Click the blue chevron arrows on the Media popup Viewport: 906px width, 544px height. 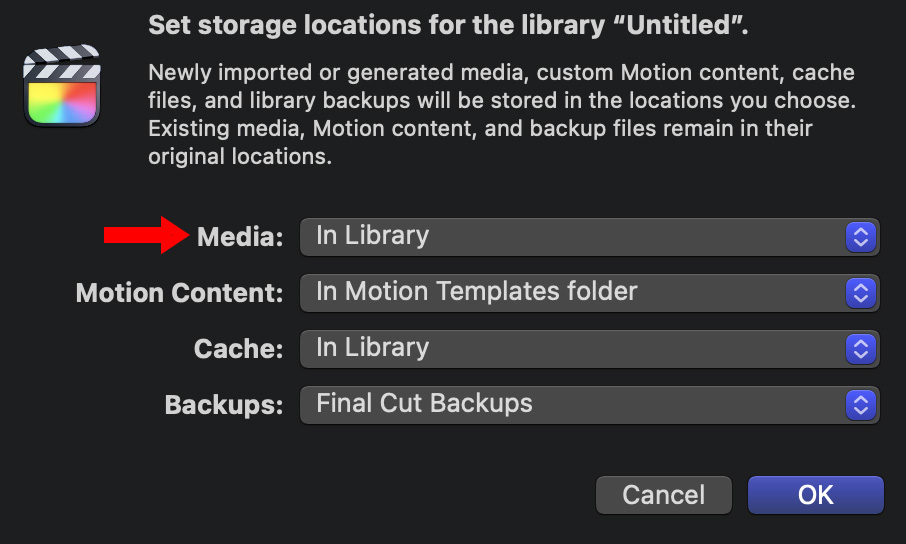tap(860, 237)
